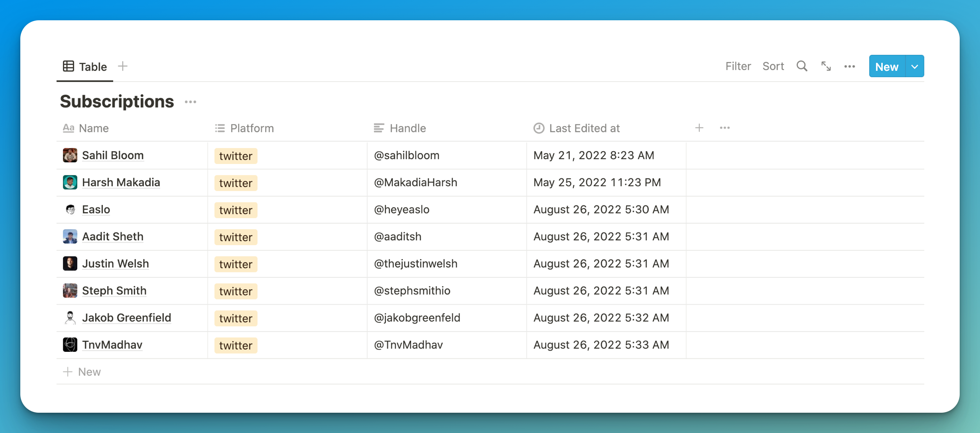Add a new row at table bottom

tap(82, 372)
